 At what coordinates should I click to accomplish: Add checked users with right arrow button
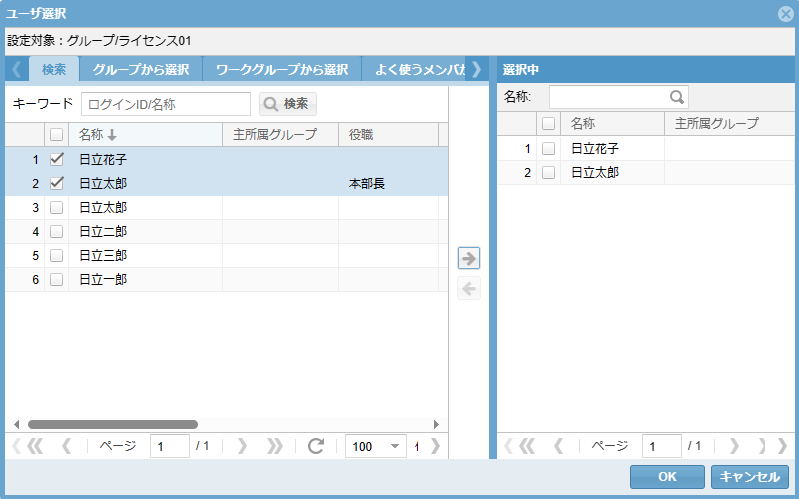(469, 258)
